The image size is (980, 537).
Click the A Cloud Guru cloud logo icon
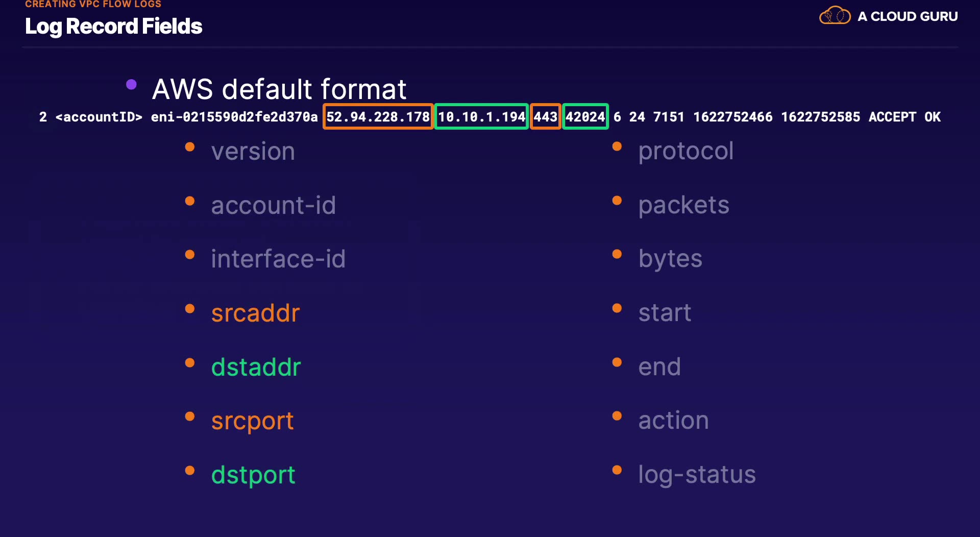point(835,16)
